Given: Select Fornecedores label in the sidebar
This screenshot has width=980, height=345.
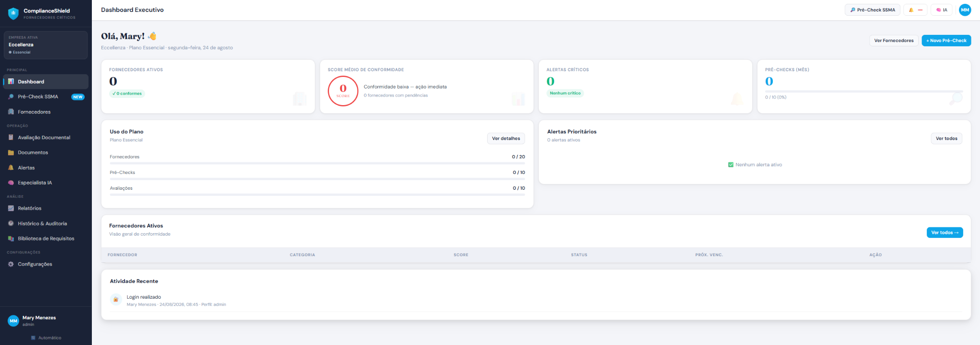Looking at the screenshot, I should click(34, 112).
